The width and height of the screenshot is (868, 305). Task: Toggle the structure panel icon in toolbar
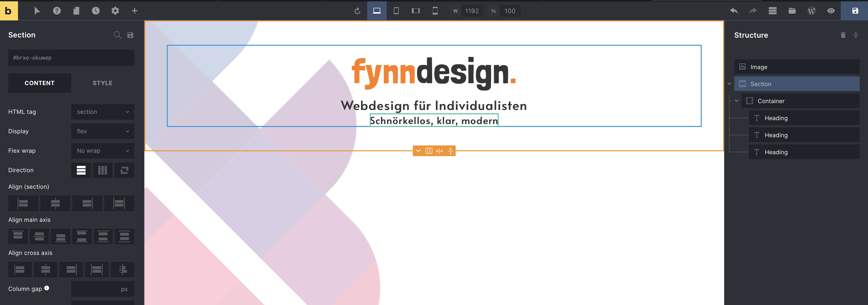click(773, 11)
